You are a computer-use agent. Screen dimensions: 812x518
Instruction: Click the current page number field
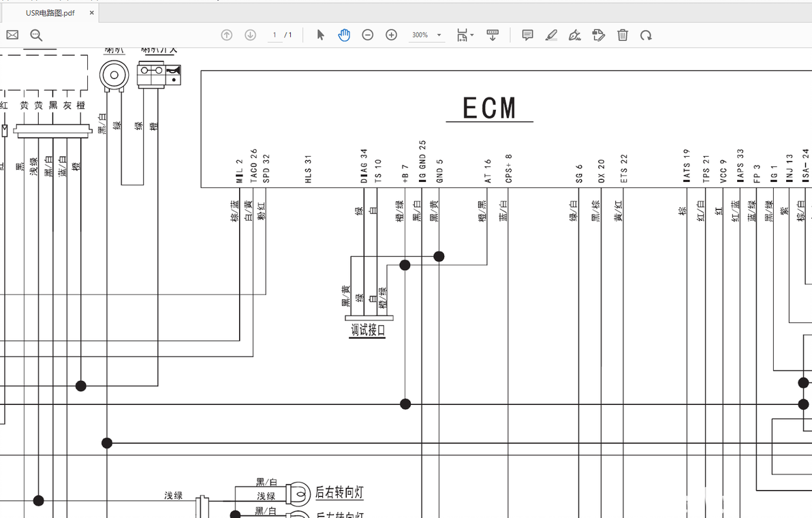coord(275,35)
